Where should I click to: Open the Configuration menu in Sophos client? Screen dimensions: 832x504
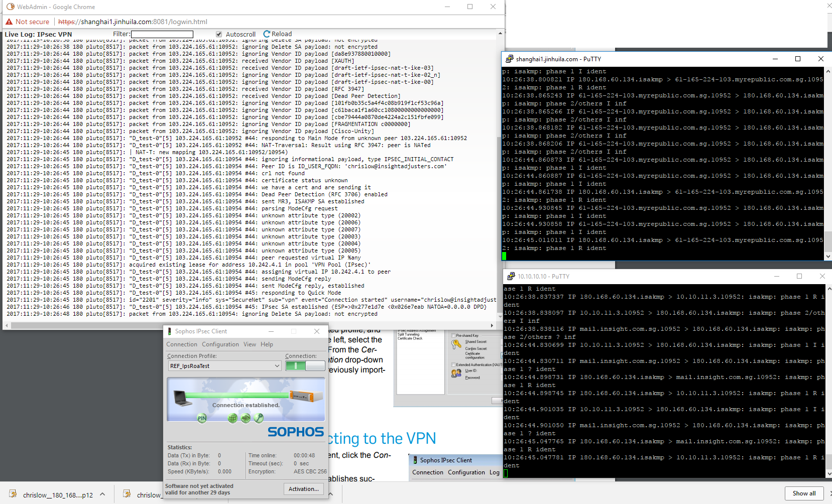coord(220,344)
